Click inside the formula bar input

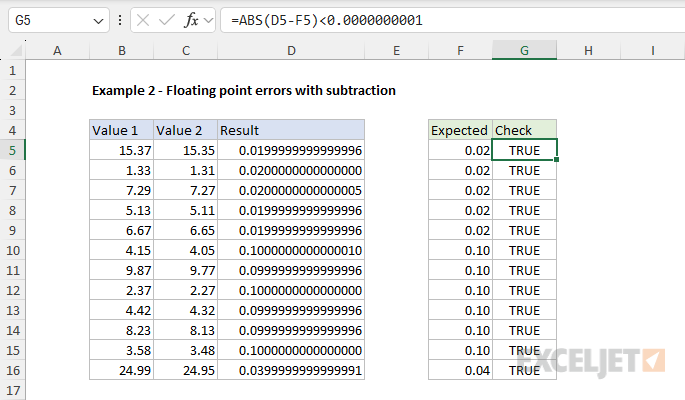click(453, 20)
